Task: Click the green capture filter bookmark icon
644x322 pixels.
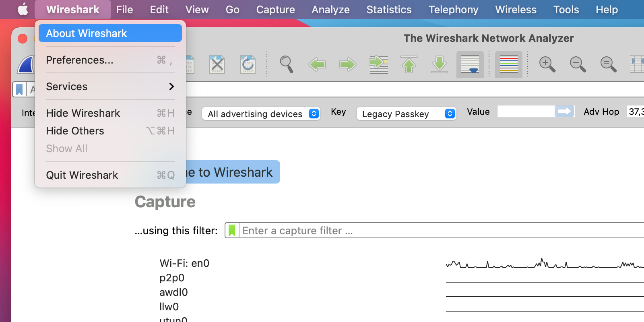Action: click(x=232, y=231)
